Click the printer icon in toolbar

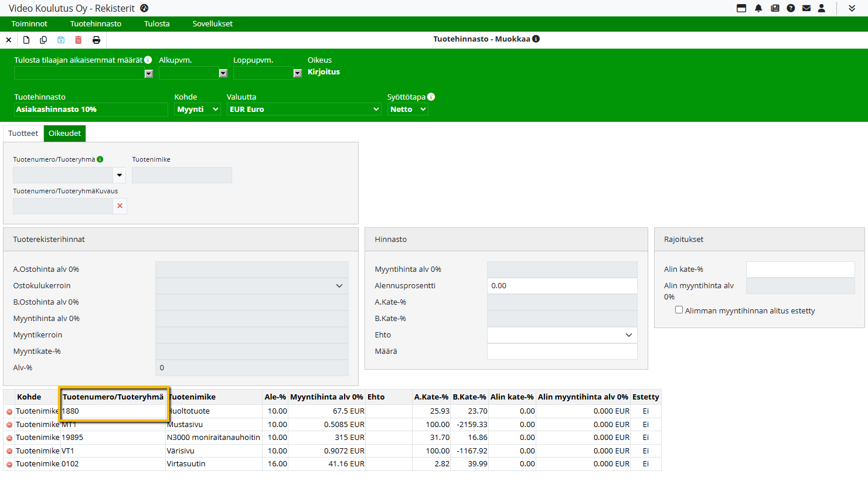(x=96, y=40)
